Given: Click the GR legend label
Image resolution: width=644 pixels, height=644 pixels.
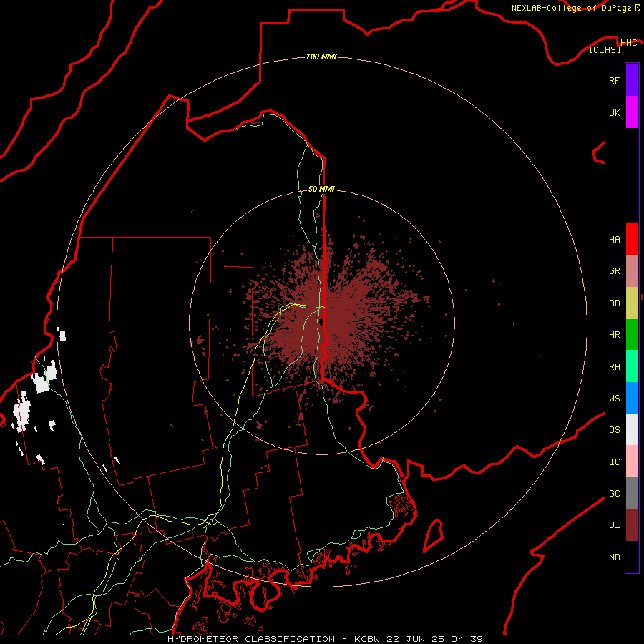Looking at the screenshot, I should click(x=614, y=271).
